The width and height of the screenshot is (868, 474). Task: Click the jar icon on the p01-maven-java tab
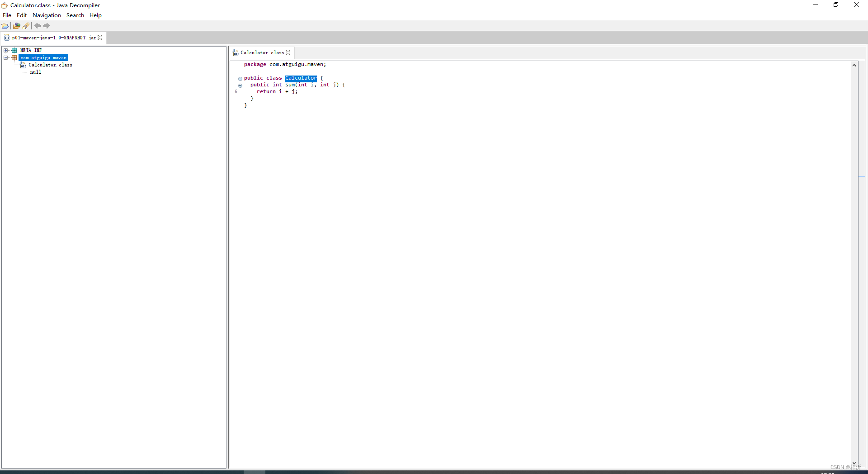tap(7, 38)
